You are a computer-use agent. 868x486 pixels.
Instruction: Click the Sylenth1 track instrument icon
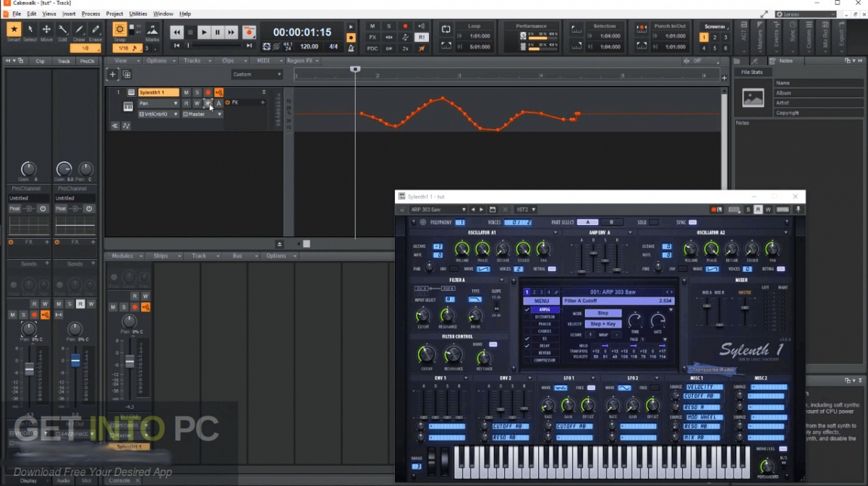click(131, 93)
